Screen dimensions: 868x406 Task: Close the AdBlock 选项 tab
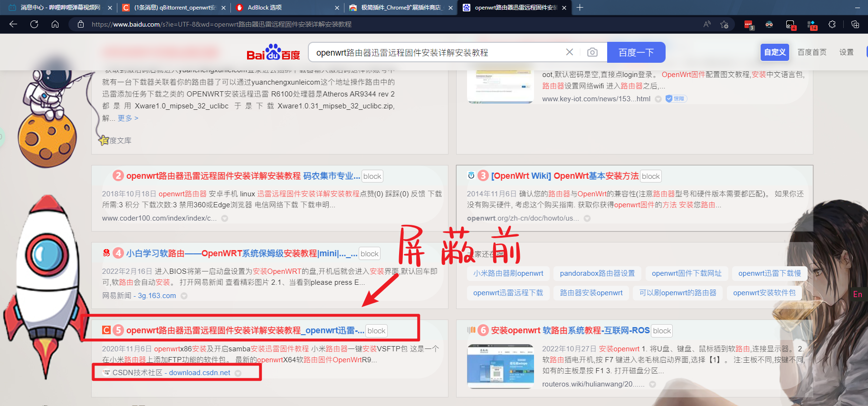[337, 8]
